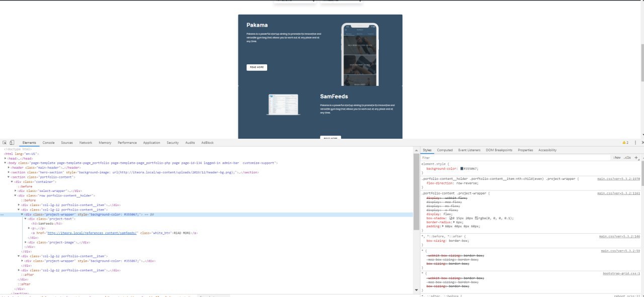This screenshot has width=644, height=297.
Task: Expand the project-image div node
Action: click(x=26, y=242)
